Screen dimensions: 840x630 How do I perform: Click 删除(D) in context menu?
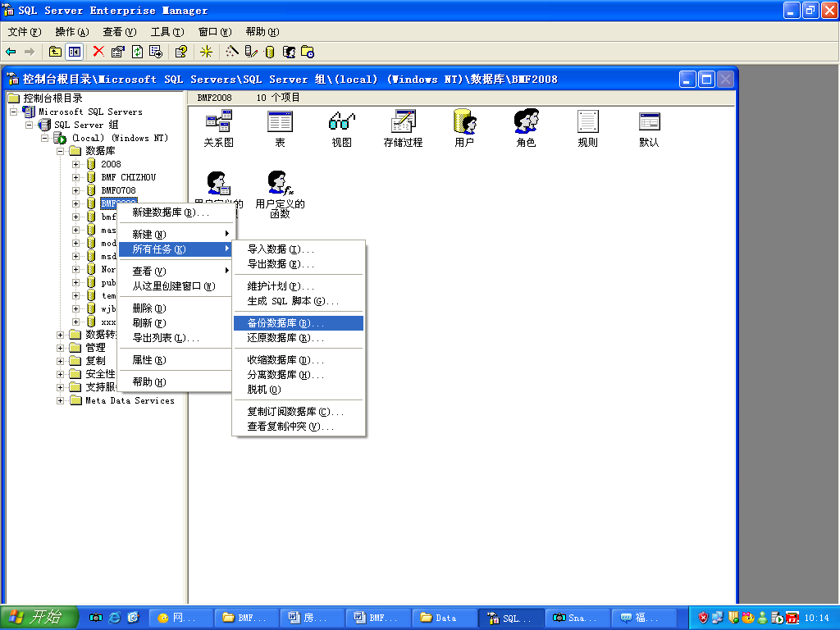[x=176, y=308]
